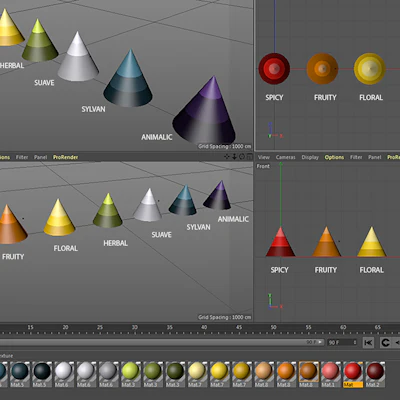Select the pale yellow Mat.7 material

197,374
